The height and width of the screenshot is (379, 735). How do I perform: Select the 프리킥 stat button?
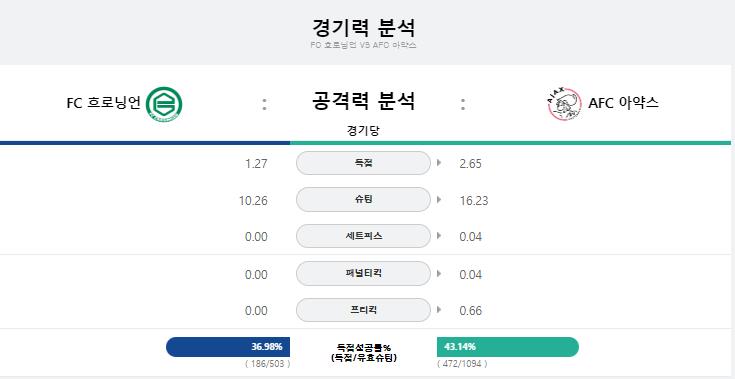click(363, 310)
